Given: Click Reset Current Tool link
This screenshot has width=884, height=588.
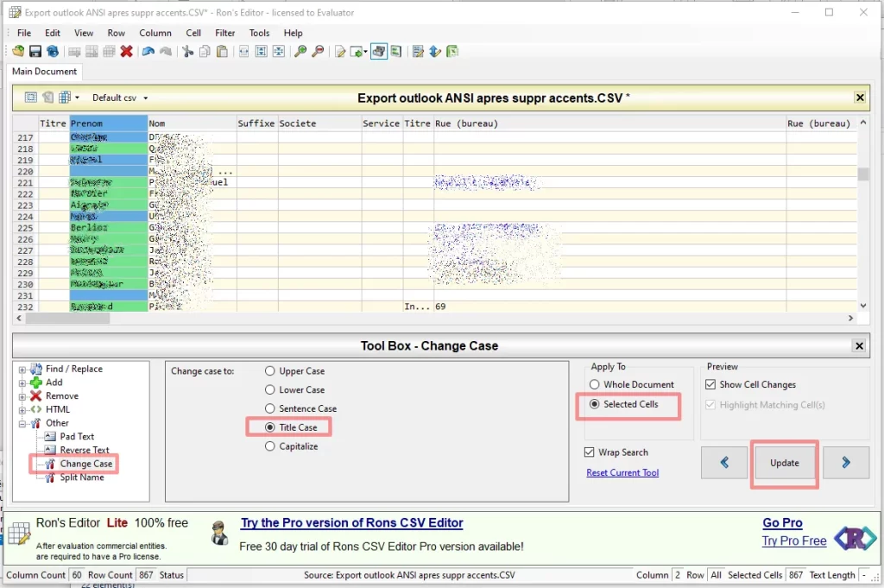Looking at the screenshot, I should coord(622,472).
